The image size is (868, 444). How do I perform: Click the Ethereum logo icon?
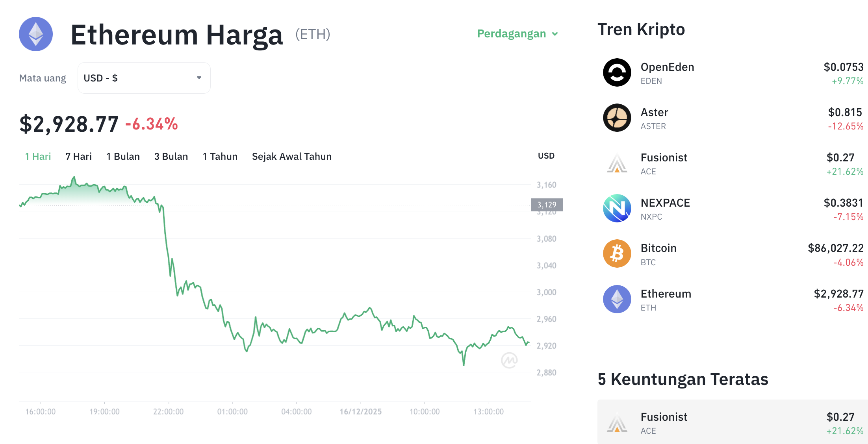[x=35, y=35]
